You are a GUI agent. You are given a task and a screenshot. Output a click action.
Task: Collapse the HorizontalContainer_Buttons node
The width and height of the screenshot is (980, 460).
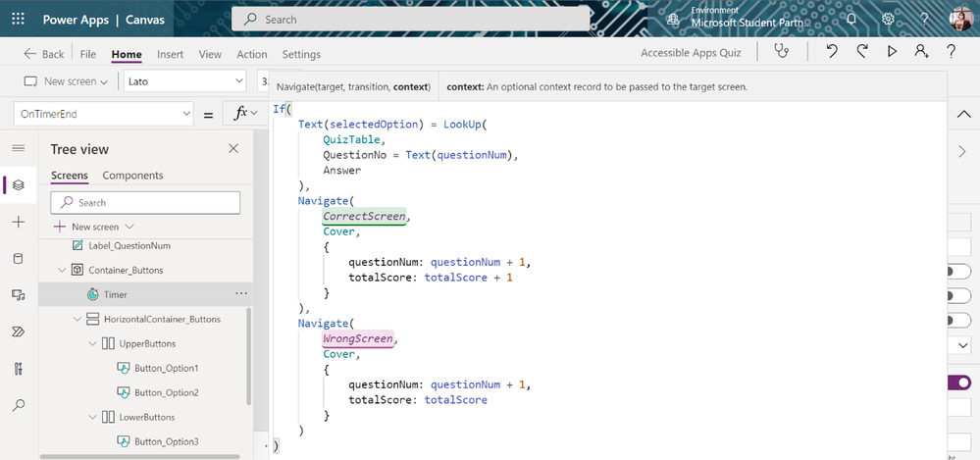coord(77,320)
